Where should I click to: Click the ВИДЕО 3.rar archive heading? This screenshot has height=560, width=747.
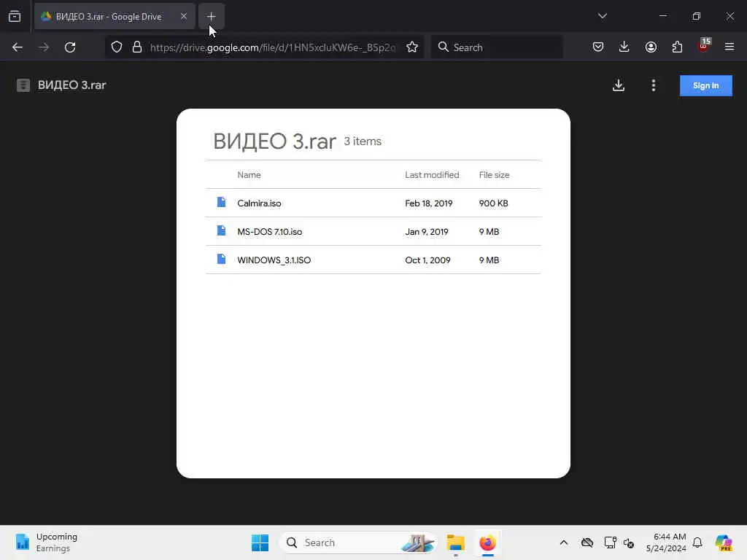click(x=274, y=141)
